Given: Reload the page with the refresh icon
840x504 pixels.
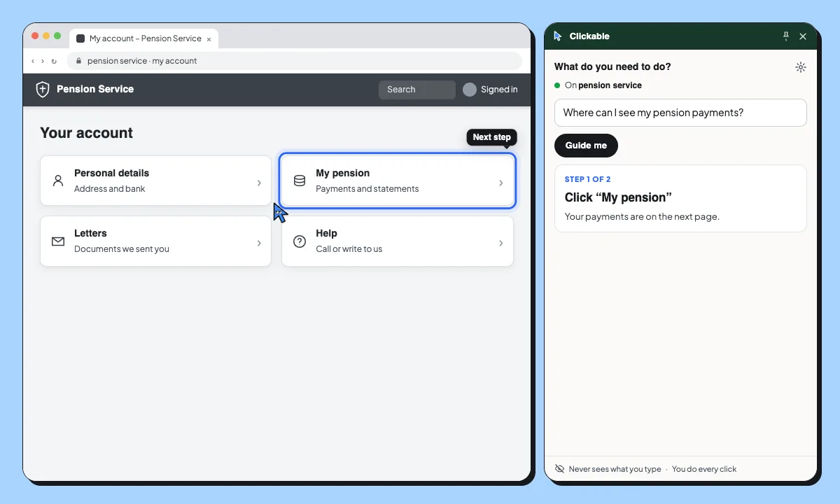Looking at the screenshot, I should click(54, 61).
